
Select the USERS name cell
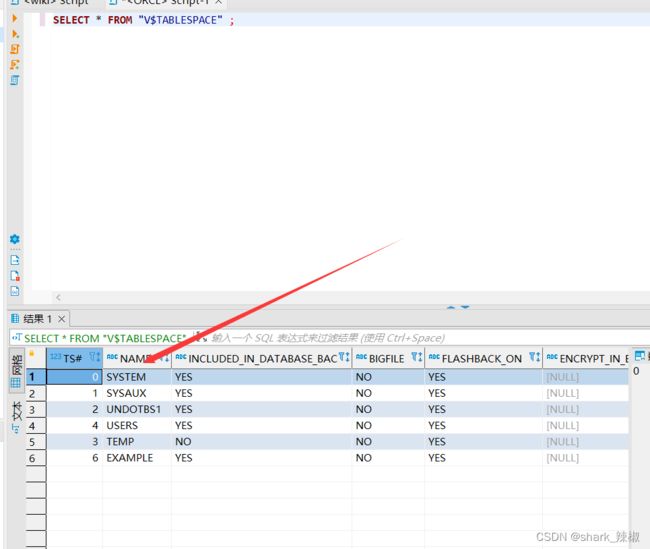coord(137,425)
